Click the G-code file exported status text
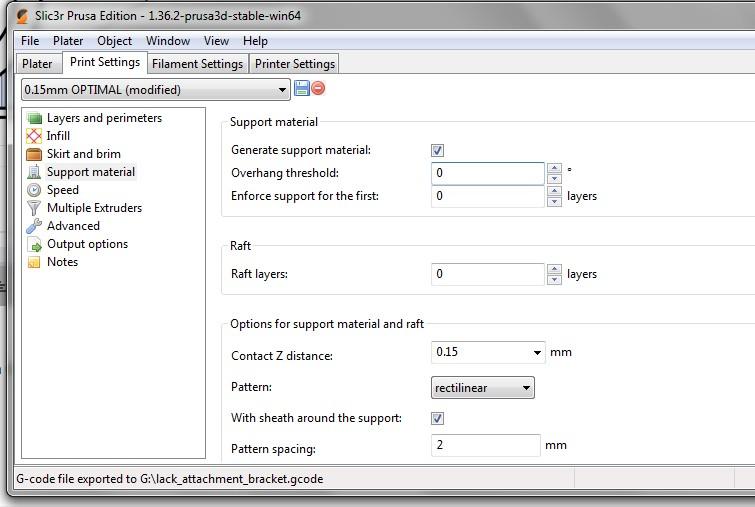The width and height of the screenshot is (755, 507). click(x=169, y=479)
